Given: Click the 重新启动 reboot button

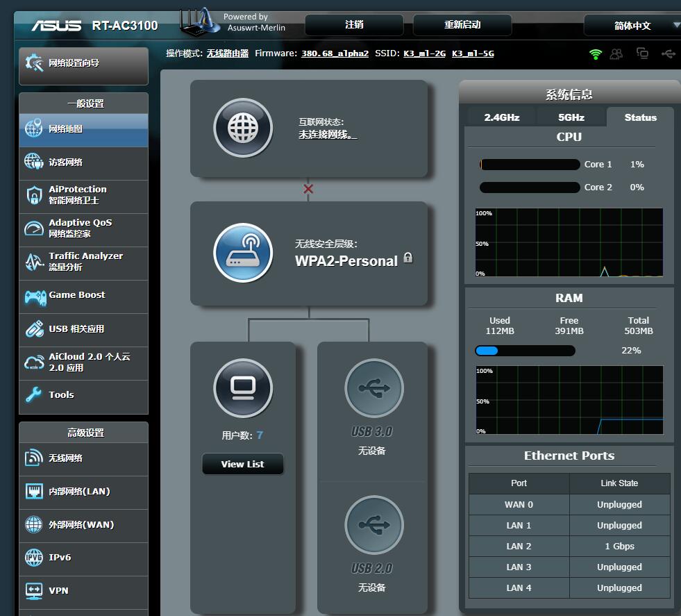Looking at the screenshot, I should click(462, 25).
